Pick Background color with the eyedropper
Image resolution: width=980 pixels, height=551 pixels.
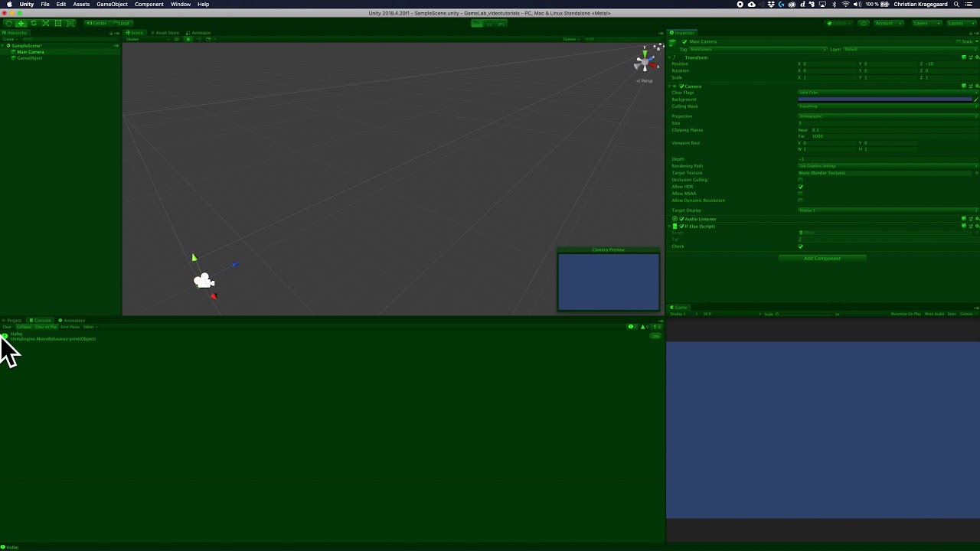pos(976,99)
